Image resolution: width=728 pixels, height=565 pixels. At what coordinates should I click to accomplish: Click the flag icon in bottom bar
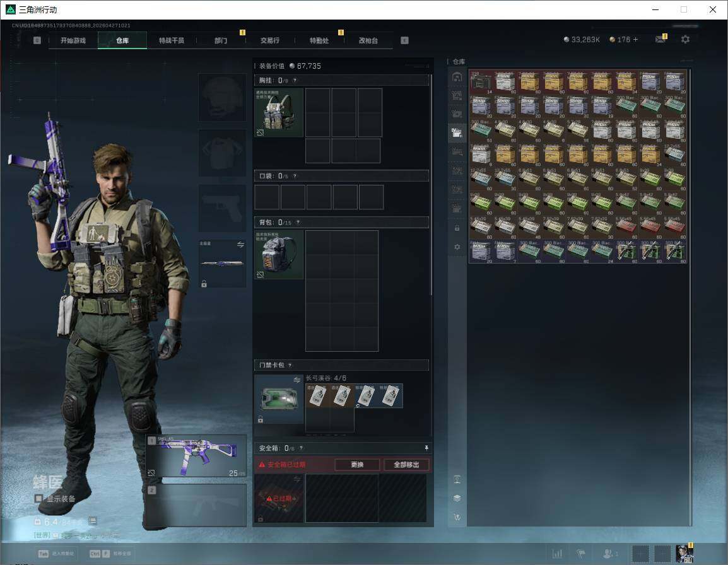(581, 554)
